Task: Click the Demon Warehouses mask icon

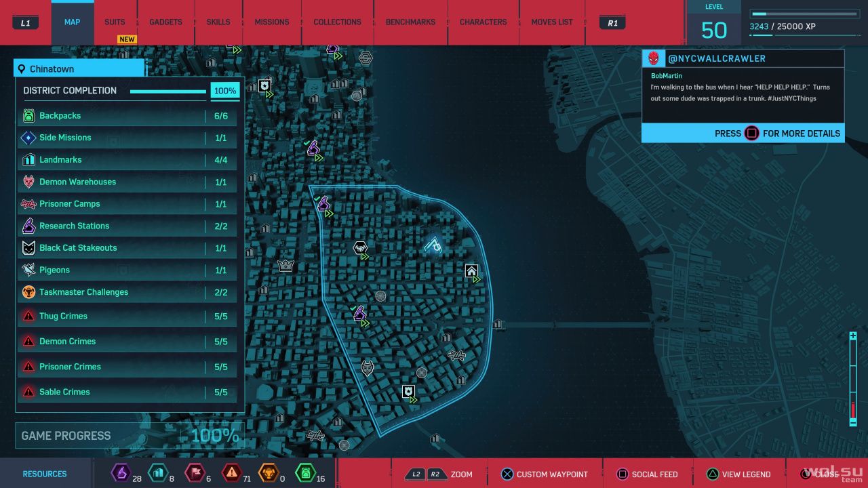Action: tap(28, 182)
